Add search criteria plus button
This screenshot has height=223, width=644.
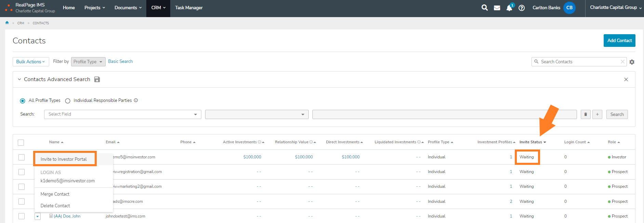pos(597,114)
